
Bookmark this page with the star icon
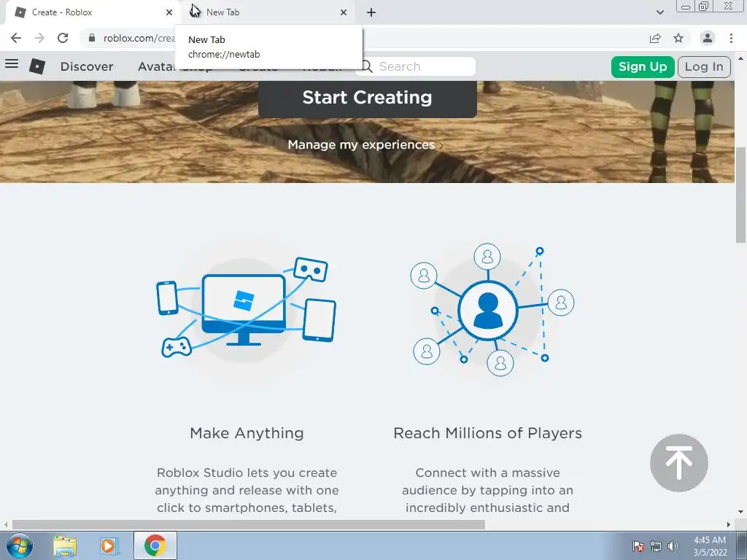[x=678, y=38]
